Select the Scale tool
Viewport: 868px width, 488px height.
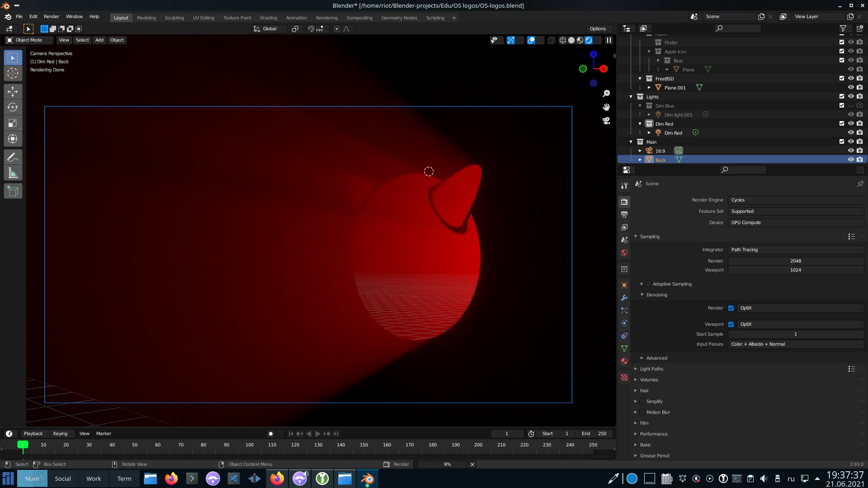click(13, 123)
